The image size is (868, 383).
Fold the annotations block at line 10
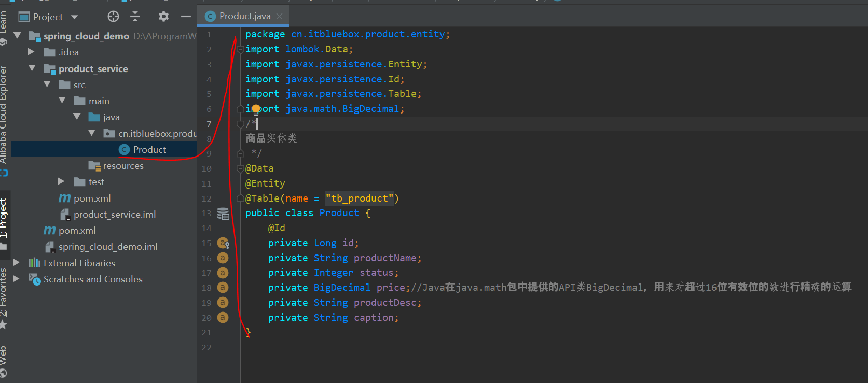pos(240,169)
